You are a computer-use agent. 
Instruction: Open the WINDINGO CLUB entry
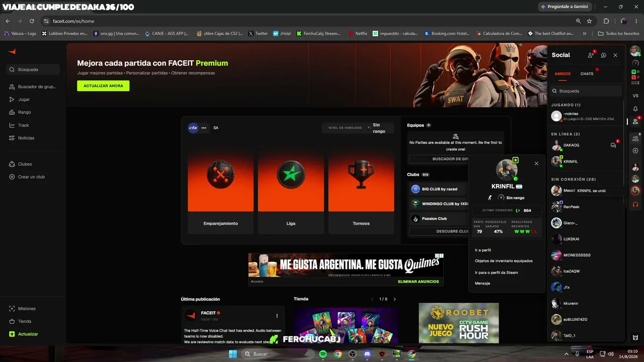pyautogui.click(x=439, y=204)
